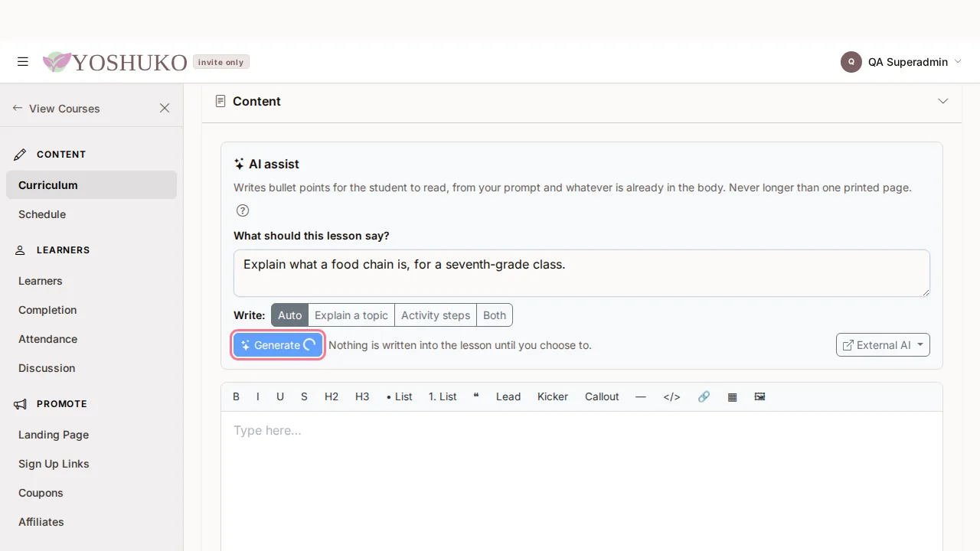Focus the lesson prompt text box
Viewport: 980px width, 551px height.
click(582, 273)
